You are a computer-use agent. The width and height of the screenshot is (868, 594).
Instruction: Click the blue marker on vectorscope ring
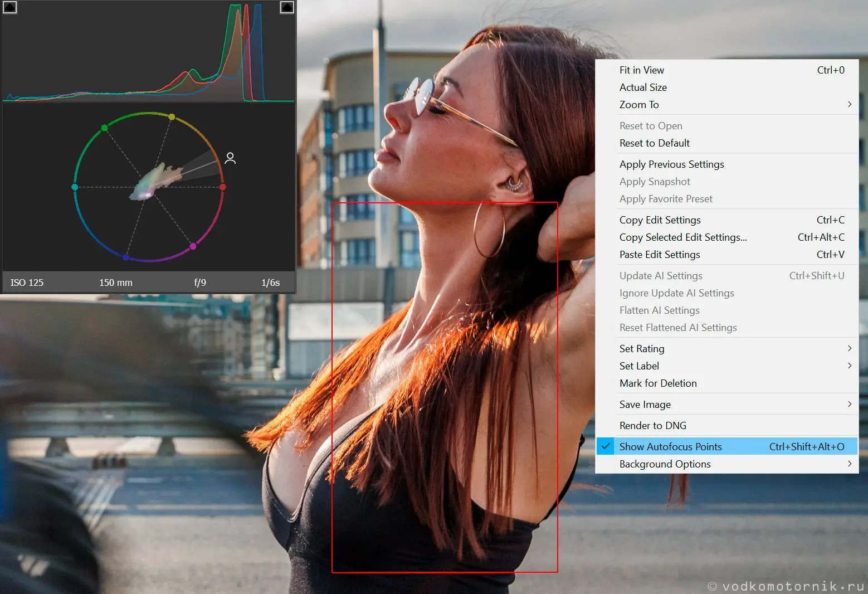pos(126,257)
